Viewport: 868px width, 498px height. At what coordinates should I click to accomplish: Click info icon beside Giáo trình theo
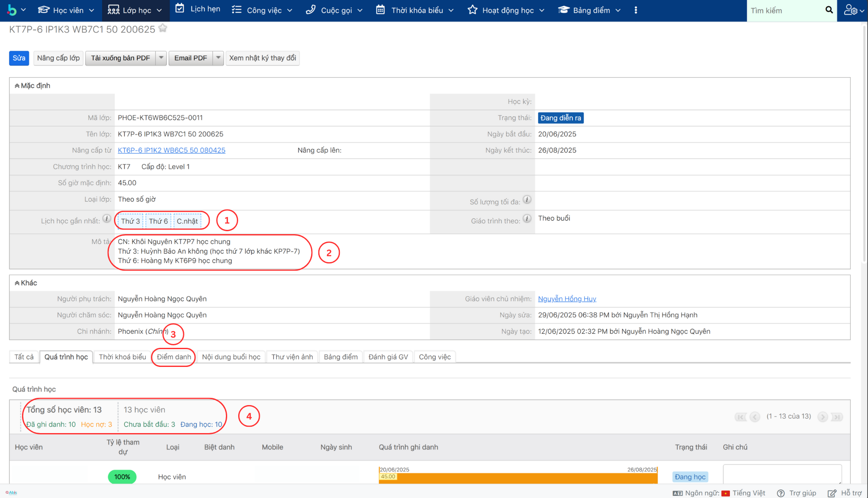[527, 219]
